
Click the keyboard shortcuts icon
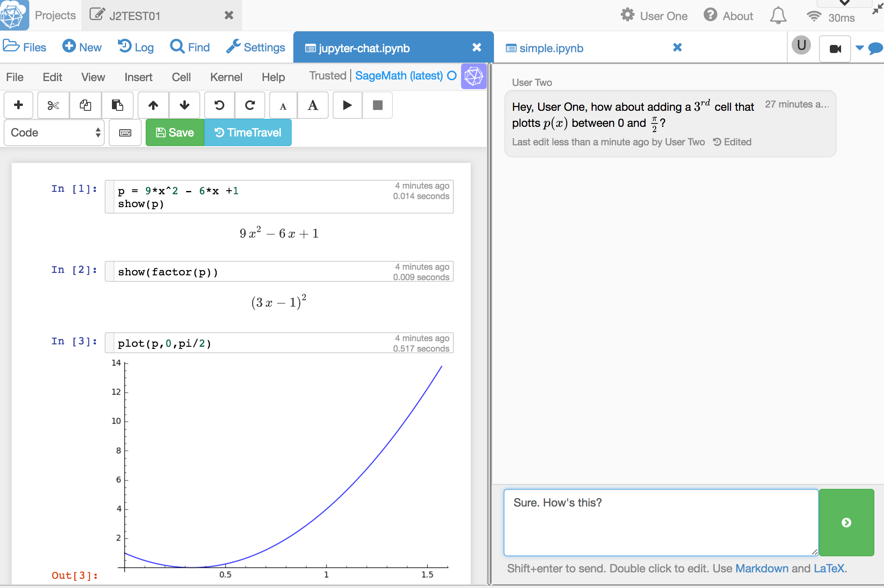point(125,133)
